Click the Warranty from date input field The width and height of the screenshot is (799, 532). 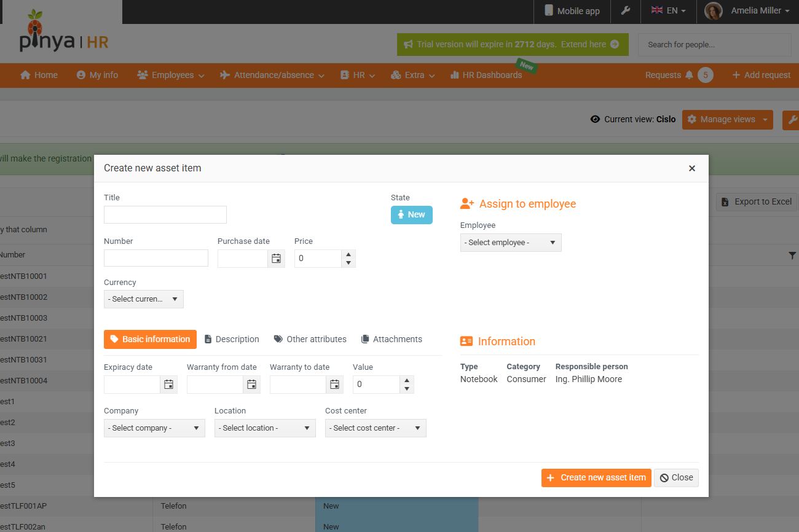pyautogui.click(x=215, y=385)
